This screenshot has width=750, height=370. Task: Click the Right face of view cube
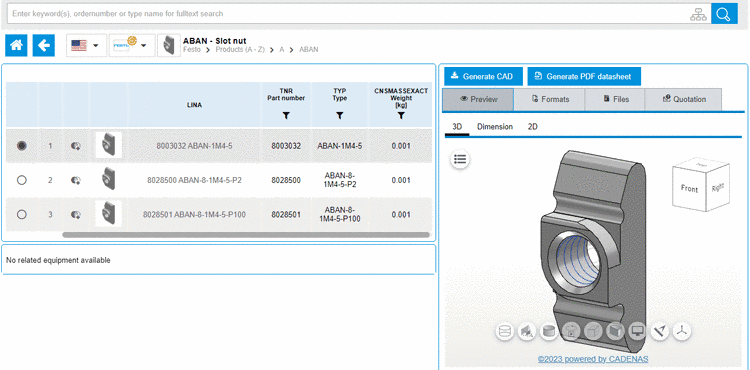click(718, 188)
